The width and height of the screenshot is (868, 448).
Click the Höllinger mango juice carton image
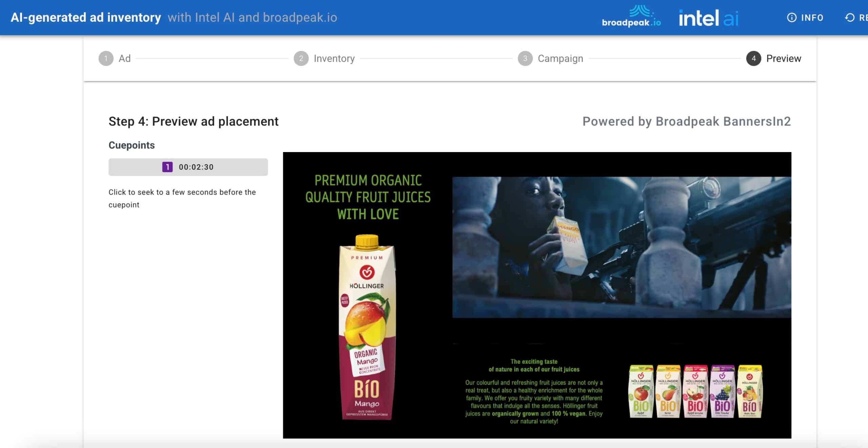click(x=367, y=327)
